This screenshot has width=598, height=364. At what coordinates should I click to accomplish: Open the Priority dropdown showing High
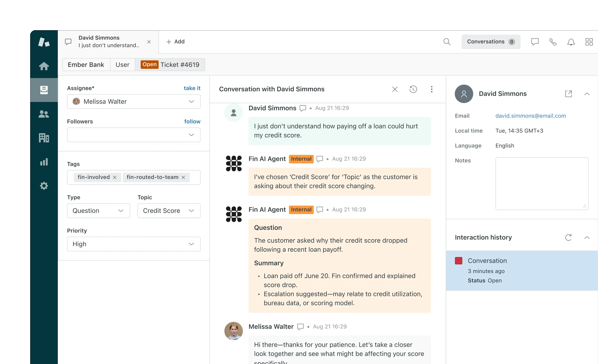[134, 244]
